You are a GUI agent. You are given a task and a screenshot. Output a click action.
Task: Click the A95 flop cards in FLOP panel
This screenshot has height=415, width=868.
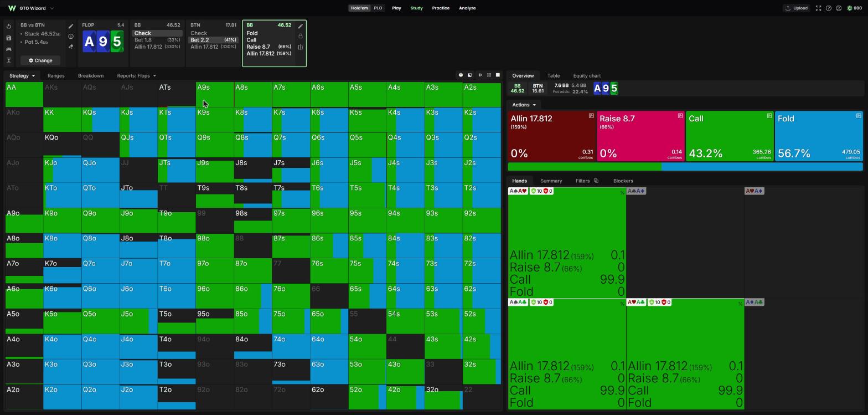(x=103, y=42)
